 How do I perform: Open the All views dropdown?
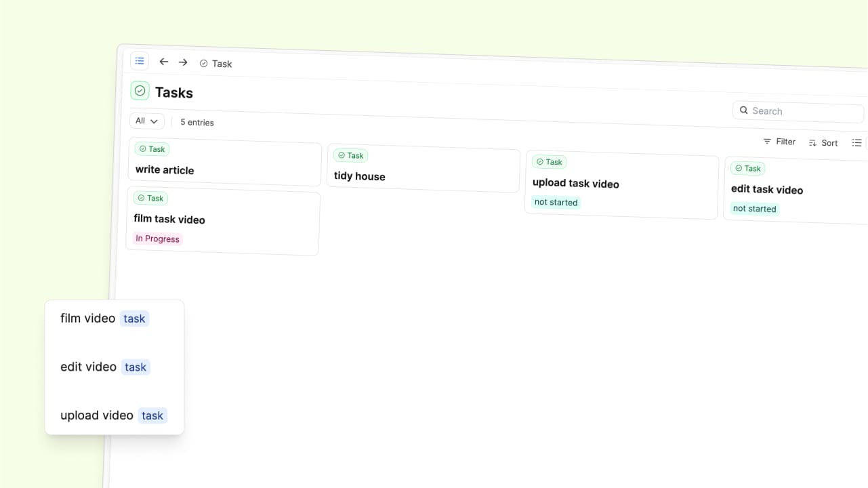[146, 121]
